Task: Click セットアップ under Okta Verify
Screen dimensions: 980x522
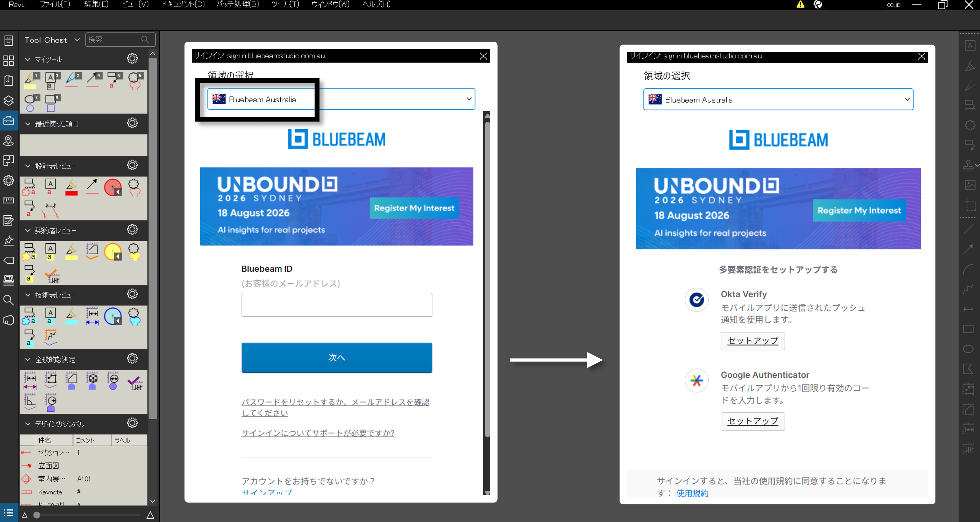Action: (752, 341)
